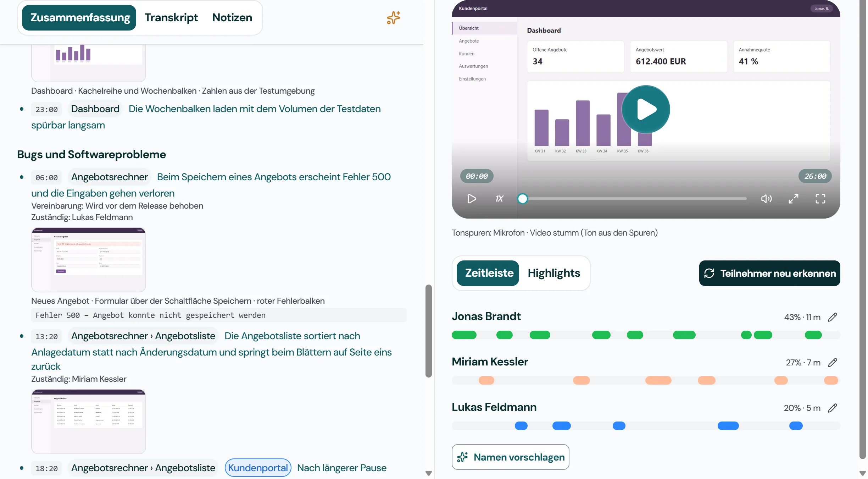Click the Dashboard tag beside 23:00
This screenshot has width=868, height=479.
coord(95,109)
